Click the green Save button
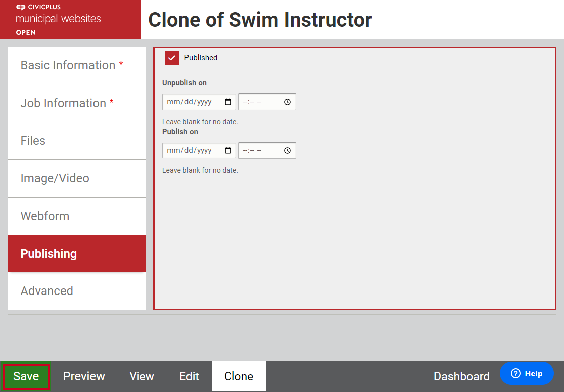The width and height of the screenshot is (564, 392). [26, 376]
